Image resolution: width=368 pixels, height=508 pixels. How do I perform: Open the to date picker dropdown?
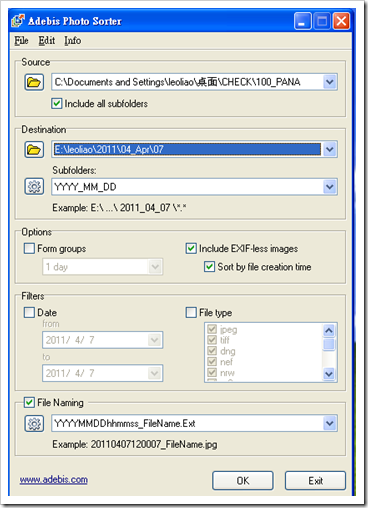pos(154,373)
